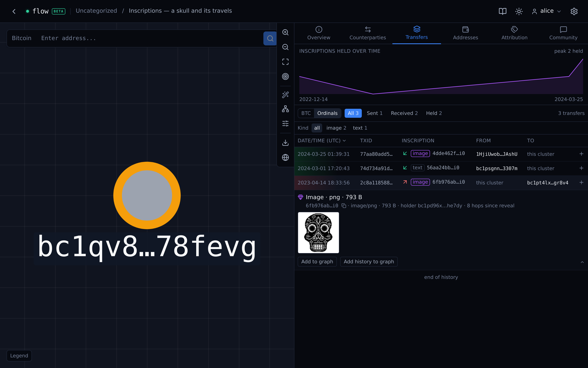
Task: Click incoming arrow icon on 77aa80add5 row
Action: (405, 153)
